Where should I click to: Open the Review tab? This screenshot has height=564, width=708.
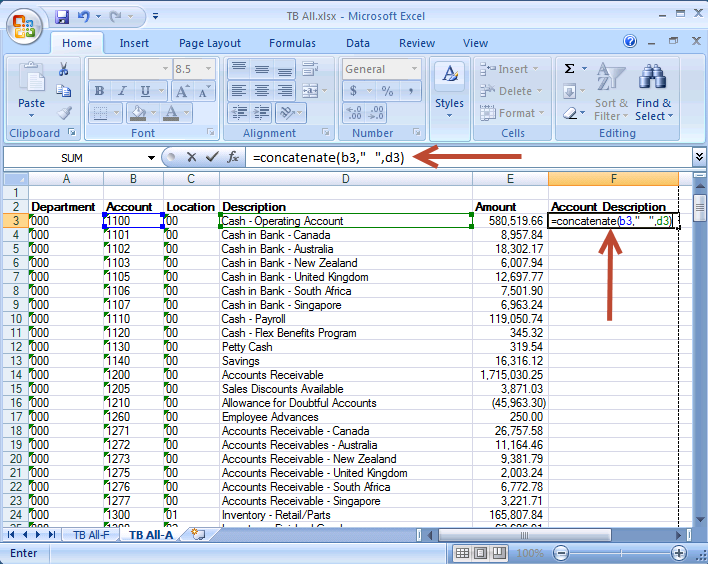pos(417,43)
